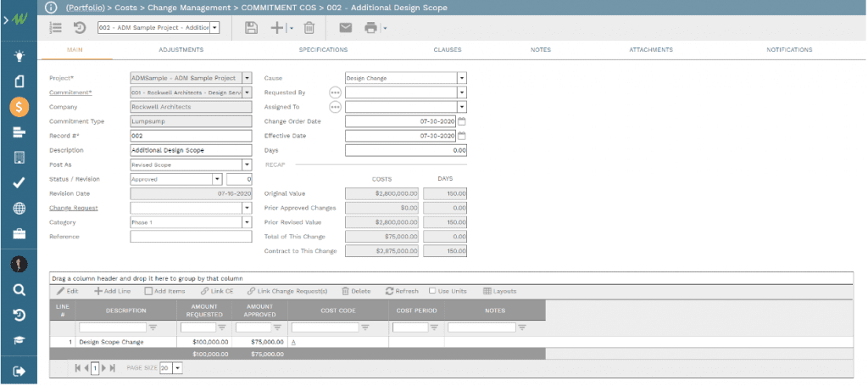Expand the Commitment dropdown
Viewport: 868px width, 386px height.
247,92
